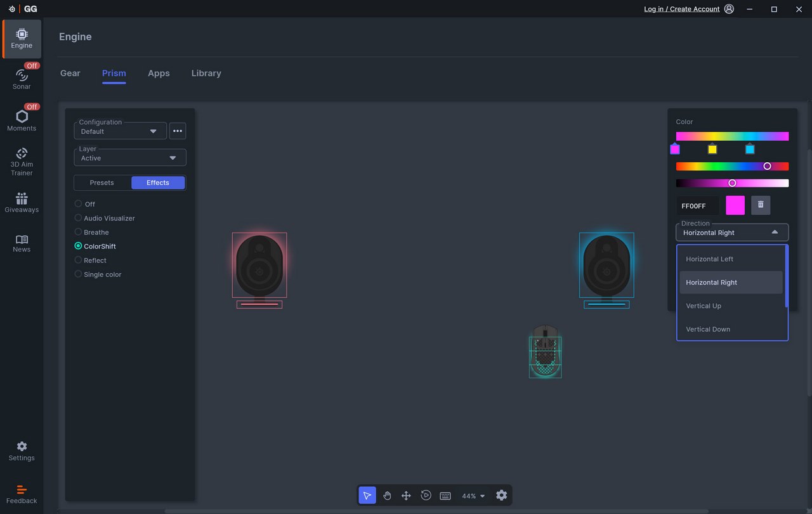
Task: Click the magenta color preview swatch
Action: [x=735, y=205]
